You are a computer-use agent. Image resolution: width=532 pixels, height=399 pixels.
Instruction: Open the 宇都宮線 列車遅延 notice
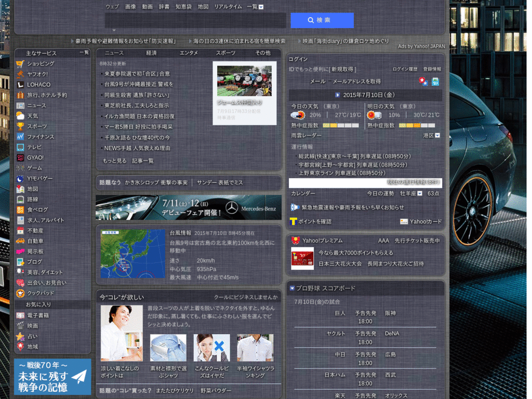click(x=353, y=165)
